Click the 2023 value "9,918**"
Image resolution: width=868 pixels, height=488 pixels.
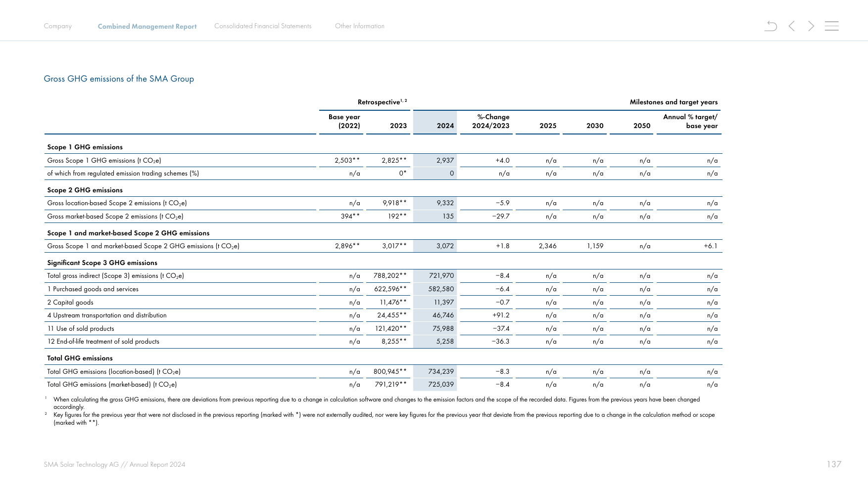click(x=394, y=203)
